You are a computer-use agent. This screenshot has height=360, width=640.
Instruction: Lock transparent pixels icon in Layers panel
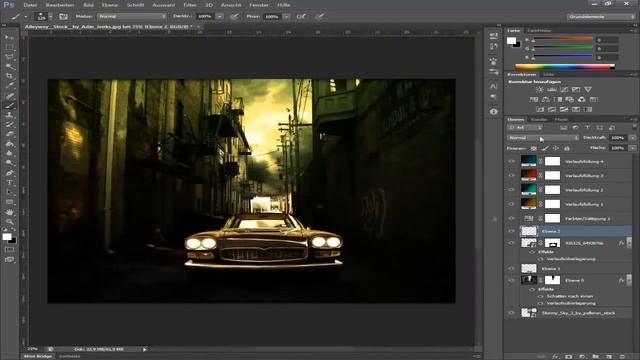pyautogui.click(x=533, y=148)
